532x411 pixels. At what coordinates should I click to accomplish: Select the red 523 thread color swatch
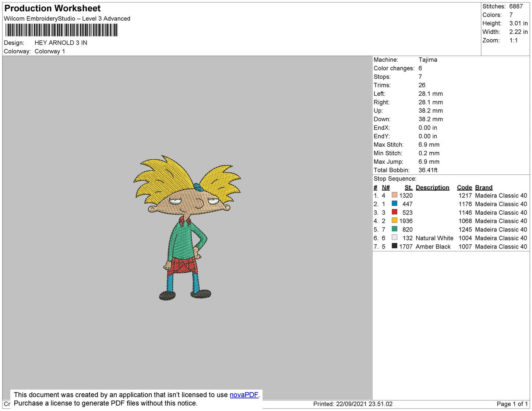tap(394, 212)
